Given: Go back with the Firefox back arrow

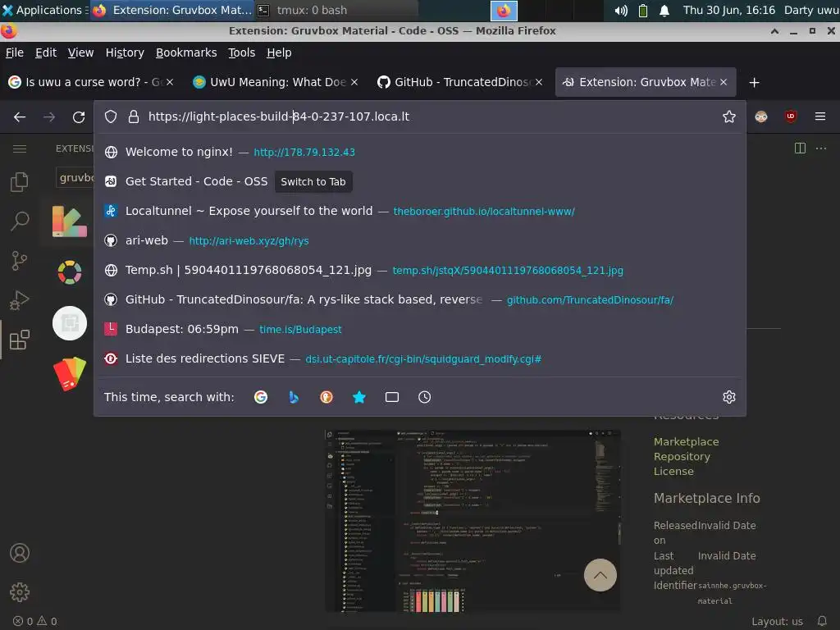Looking at the screenshot, I should 20,116.
